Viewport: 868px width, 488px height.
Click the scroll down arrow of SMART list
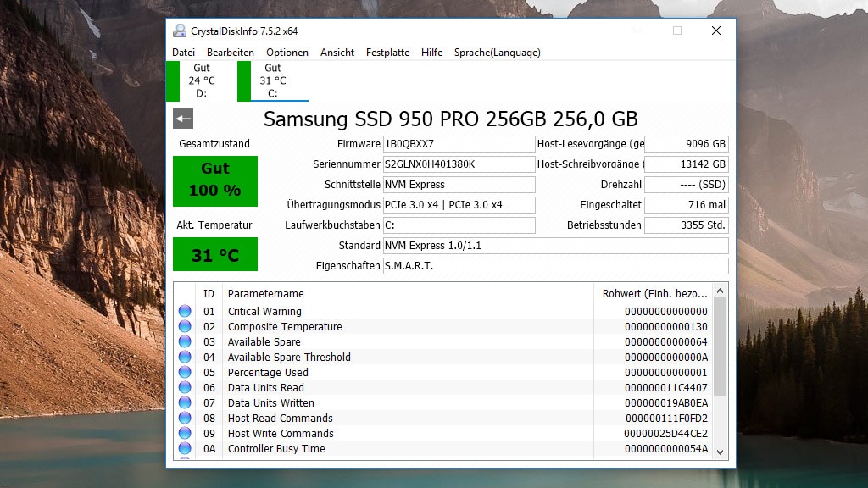click(721, 452)
